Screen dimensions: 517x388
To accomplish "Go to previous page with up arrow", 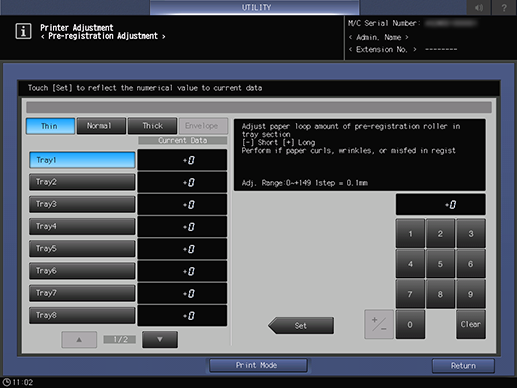I will click(79, 339).
